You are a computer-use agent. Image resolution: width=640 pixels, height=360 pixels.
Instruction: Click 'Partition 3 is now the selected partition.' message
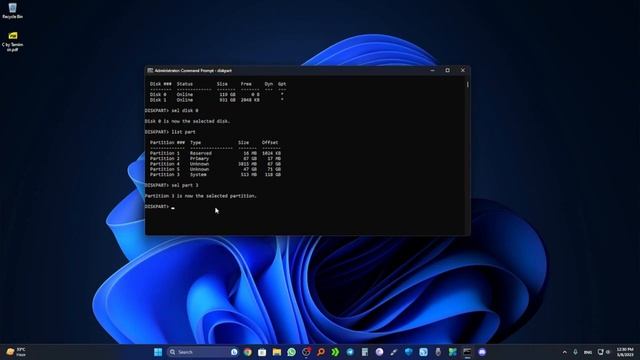point(200,196)
